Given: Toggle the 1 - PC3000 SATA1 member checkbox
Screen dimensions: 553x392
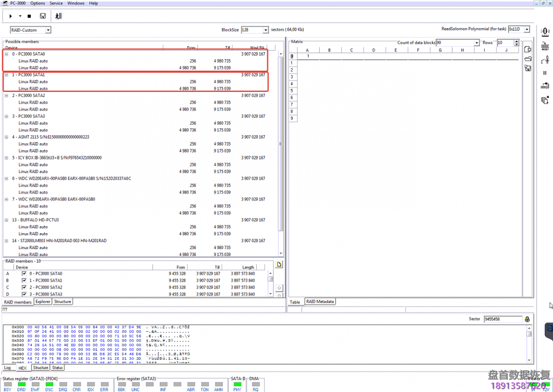Looking at the screenshot, I should pos(24,281).
